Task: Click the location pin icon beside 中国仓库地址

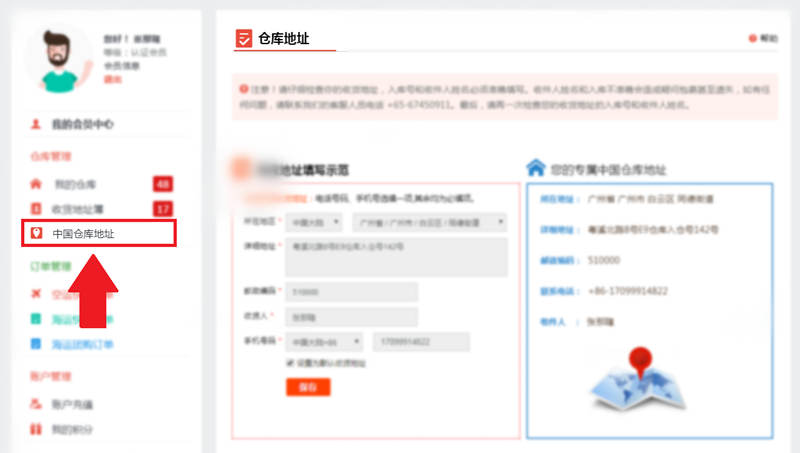Action: [x=37, y=233]
